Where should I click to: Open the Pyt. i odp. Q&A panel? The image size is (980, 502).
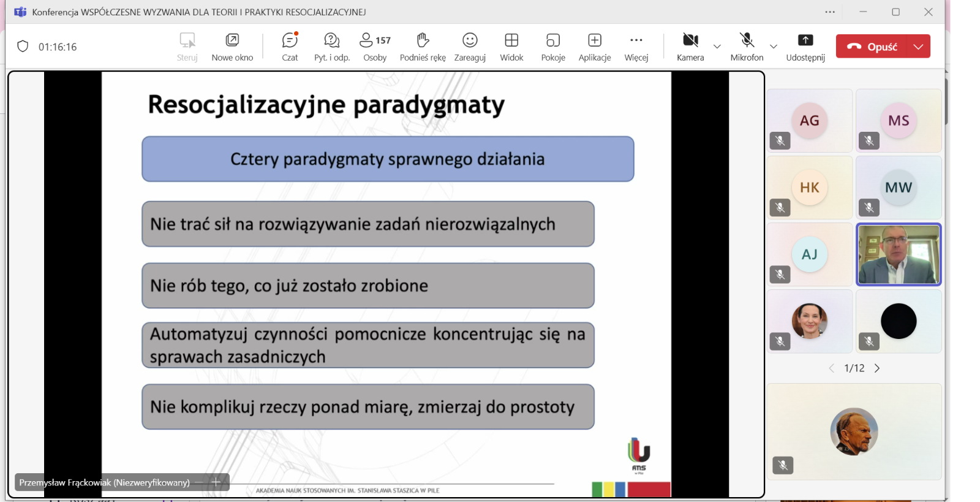click(x=331, y=47)
